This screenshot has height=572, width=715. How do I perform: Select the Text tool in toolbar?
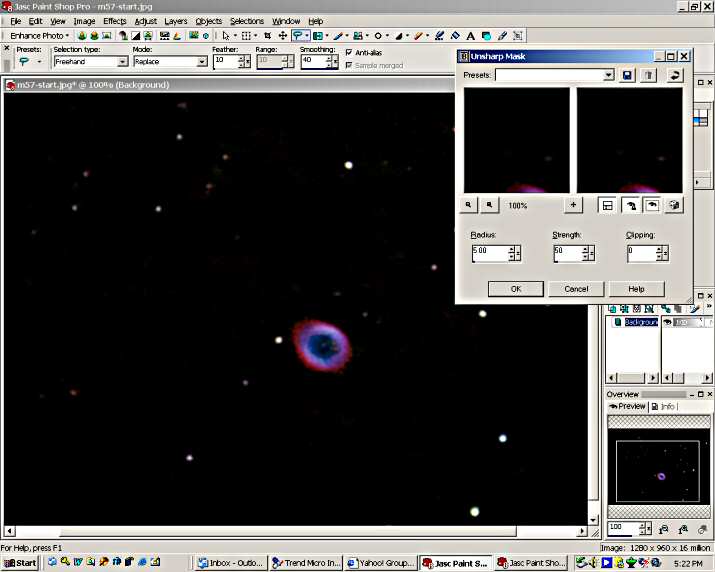tap(471, 36)
